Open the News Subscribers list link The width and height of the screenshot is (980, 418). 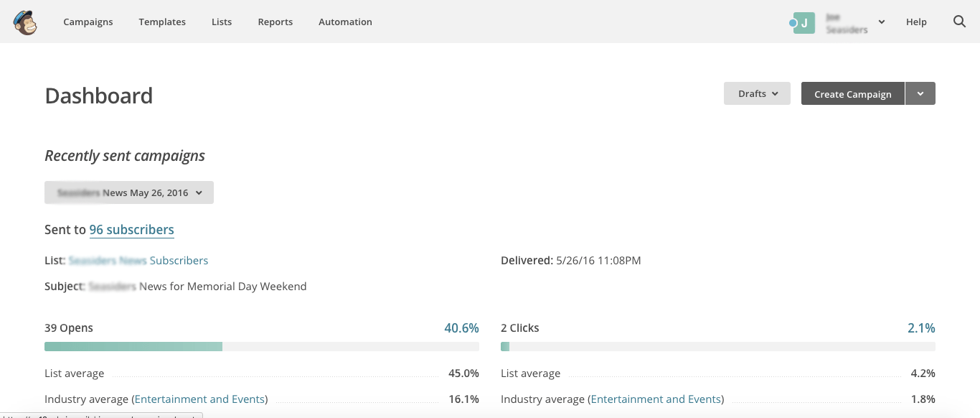pyautogui.click(x=138, y=261)
